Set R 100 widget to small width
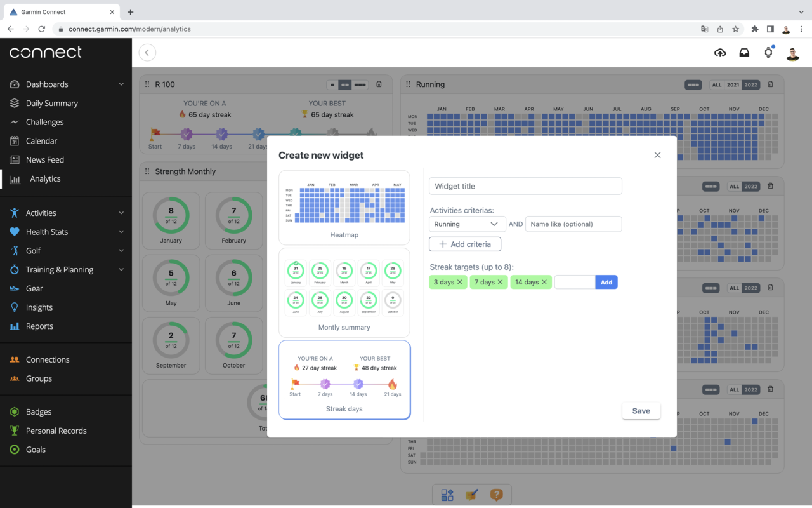The height and width of the screenshot is (508, 812). pyautogui.click(x=332, y=84)
